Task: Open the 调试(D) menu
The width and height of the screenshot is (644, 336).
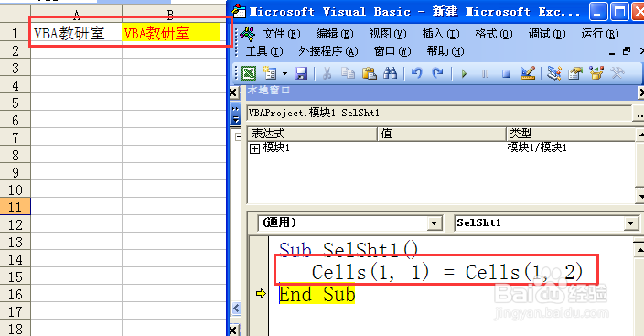Action: tap(547, 34)
